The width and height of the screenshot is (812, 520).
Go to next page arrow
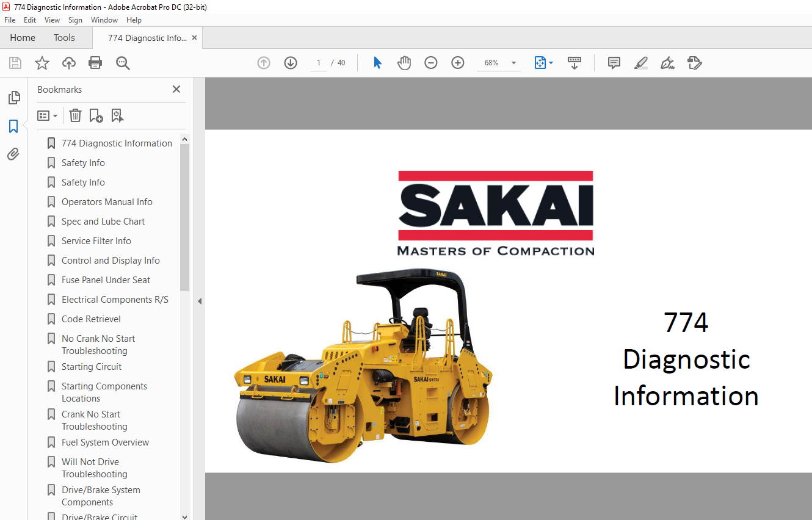[x=291, y=63]
